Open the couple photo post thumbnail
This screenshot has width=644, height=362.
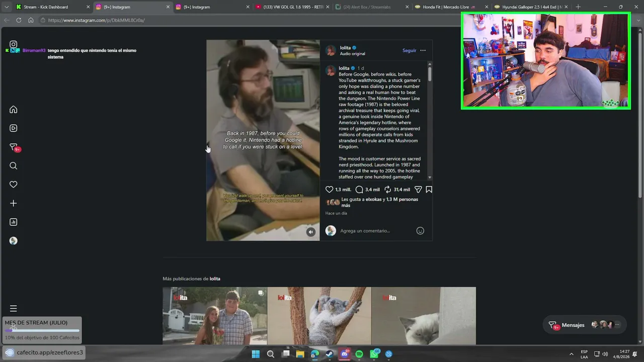tap(214, 316)
